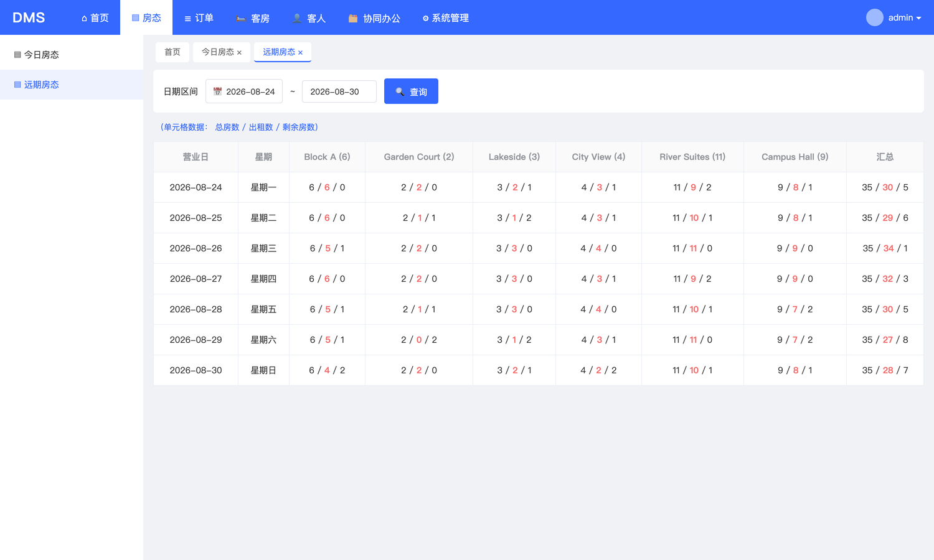Select 今日房态 in the sidebar

point(72,55)
